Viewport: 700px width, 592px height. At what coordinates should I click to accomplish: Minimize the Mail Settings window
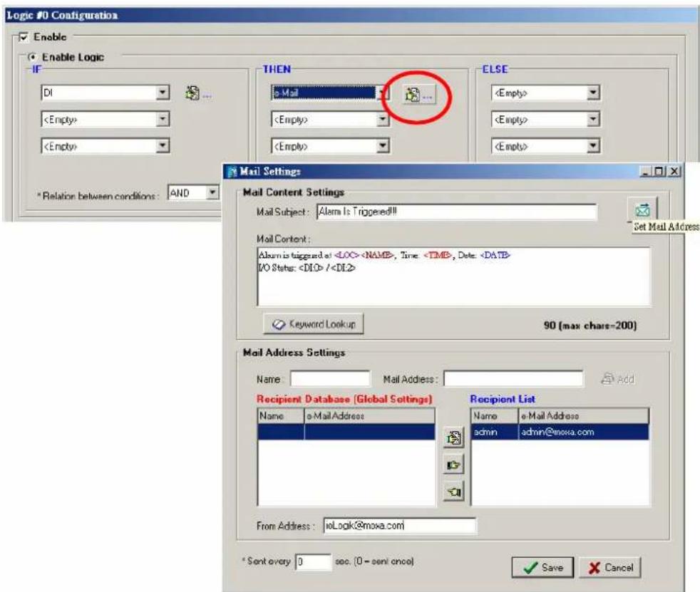[646, 171]
